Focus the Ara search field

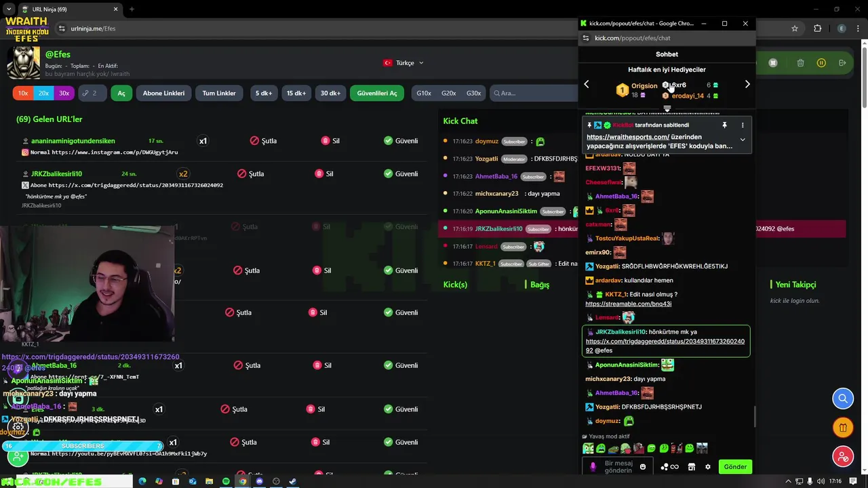tap(532, 93)
